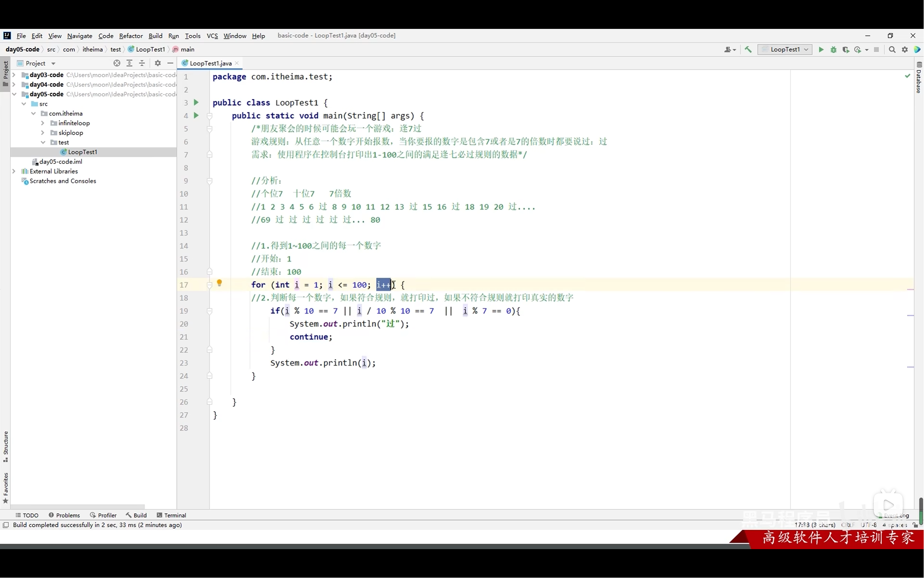
Task: Open Project panel options gear icon
Action: point(158,64)
